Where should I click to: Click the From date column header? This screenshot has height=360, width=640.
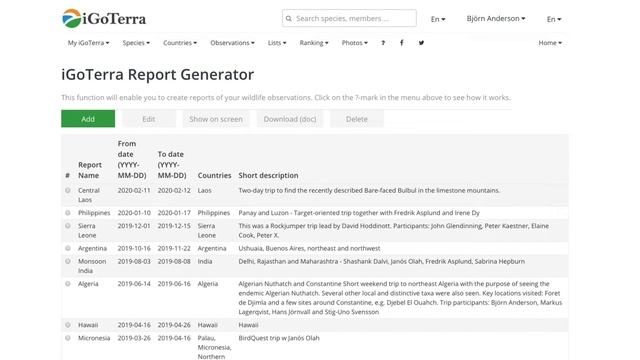[132, 159]
